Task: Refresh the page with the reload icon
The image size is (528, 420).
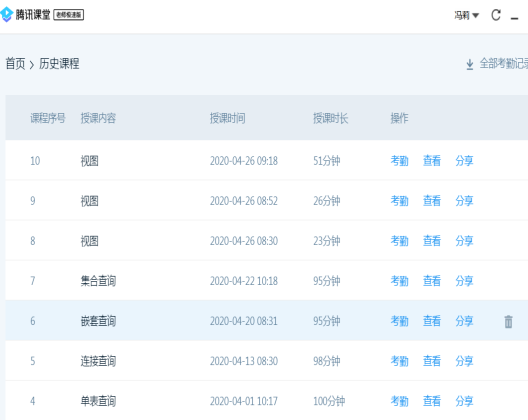Action: [x=496, y=15]
